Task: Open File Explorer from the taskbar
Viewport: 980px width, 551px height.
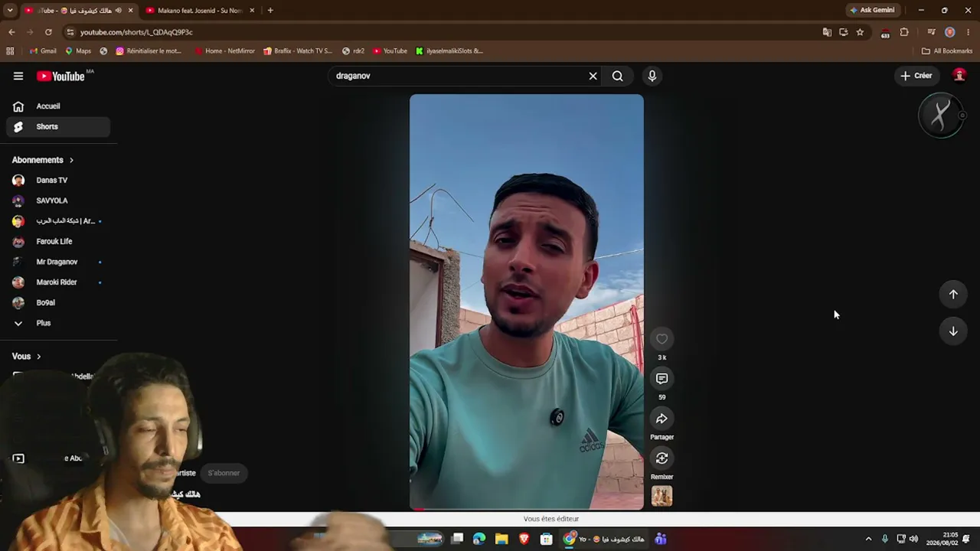Action: [x=501, y=539]
